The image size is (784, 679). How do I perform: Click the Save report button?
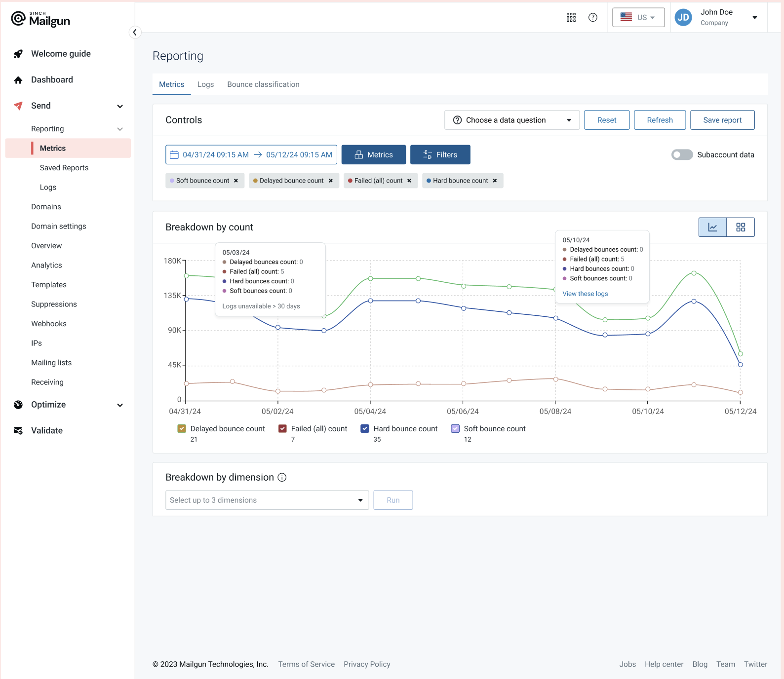click(x=722, y=120)
